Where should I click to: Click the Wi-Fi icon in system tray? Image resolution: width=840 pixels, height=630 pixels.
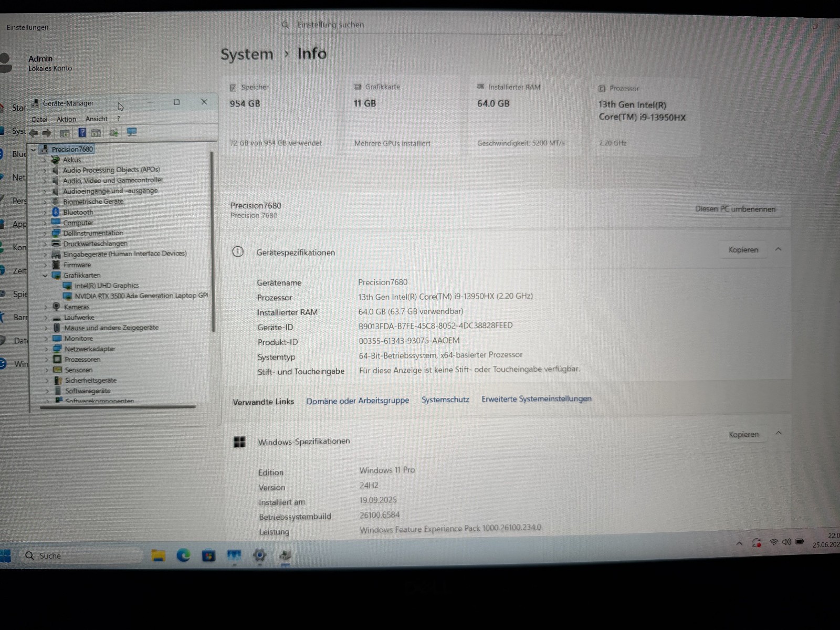tap(774, 542)
